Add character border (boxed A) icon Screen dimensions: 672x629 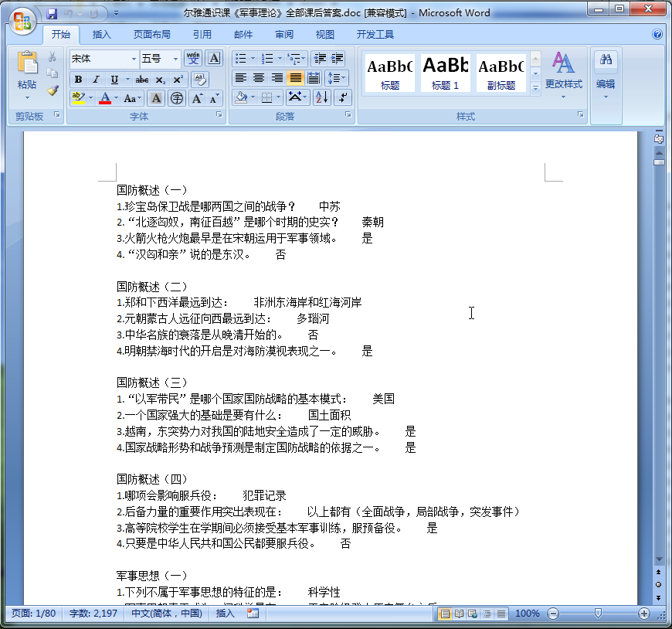pyautogui.click(x=214, y=58)
